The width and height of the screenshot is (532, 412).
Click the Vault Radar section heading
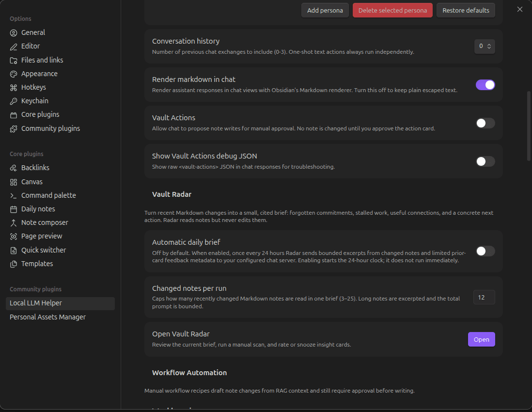pyautogui.click(x=172, y=194)
